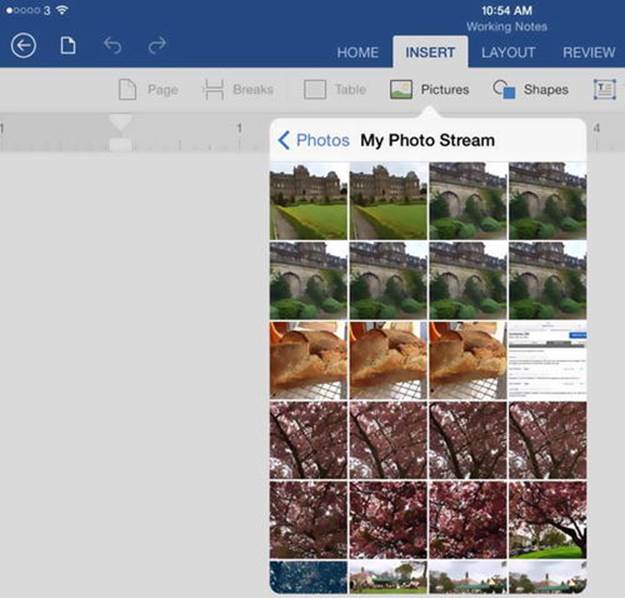Tap the blue back chevron in popover

click(283, 140)
